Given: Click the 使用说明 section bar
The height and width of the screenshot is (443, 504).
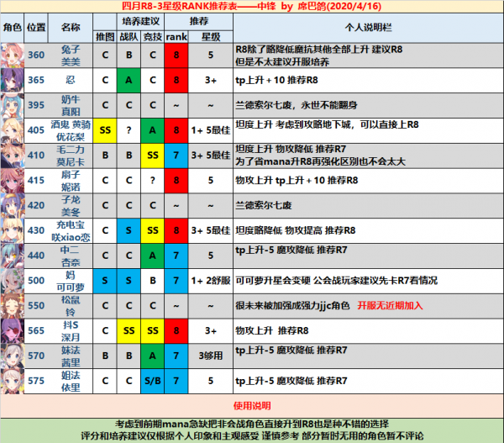Looking at the screenshot, I should click(251, 405).
